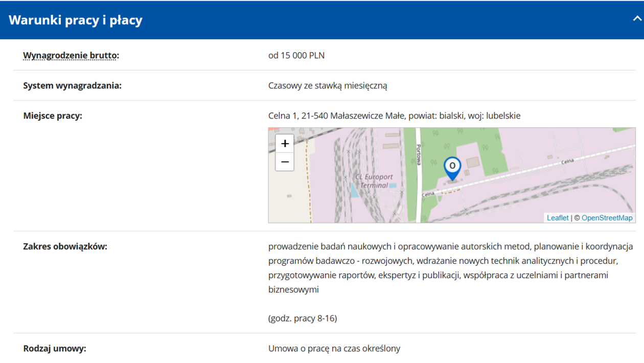Open the Leaflet attribution link
The height and width of the screenshot is (363, 644).
[x=557, y=218]
